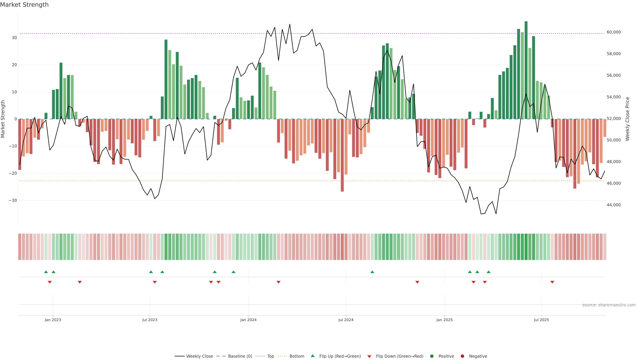Click the dark red Negative legend circle
Image resolution: width=644 pixels, height=362 pixels.
pyautogui.click(x=462, y=356)
